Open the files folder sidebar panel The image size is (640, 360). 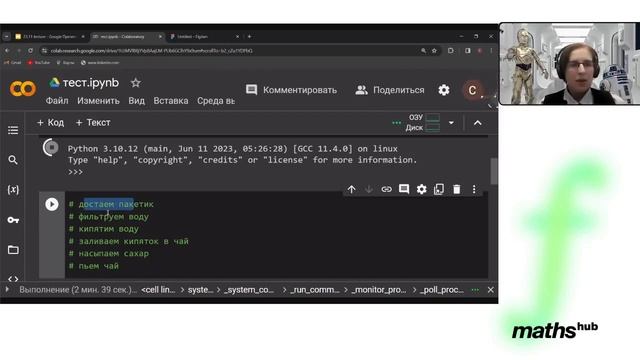13,250
